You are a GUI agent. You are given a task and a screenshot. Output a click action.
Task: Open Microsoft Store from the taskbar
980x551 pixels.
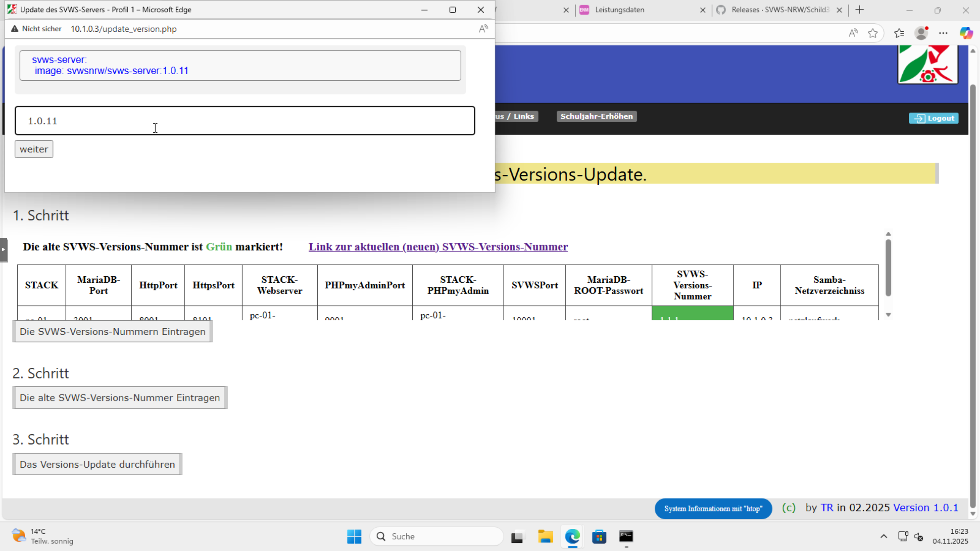[599, 536]
